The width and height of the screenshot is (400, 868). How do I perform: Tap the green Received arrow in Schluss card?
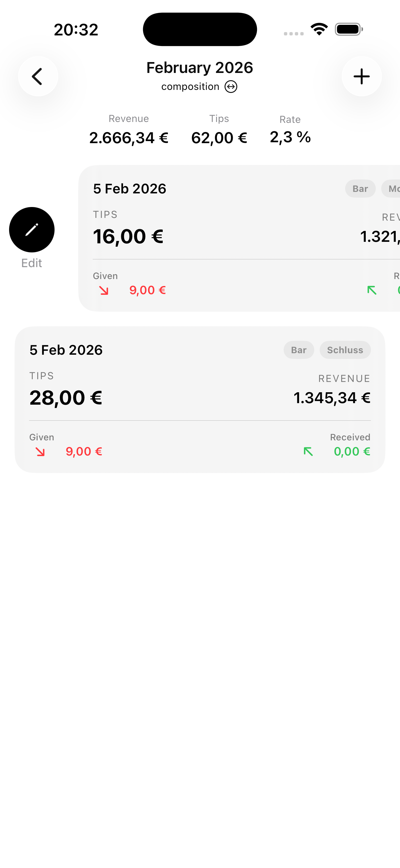click(308, 452)
